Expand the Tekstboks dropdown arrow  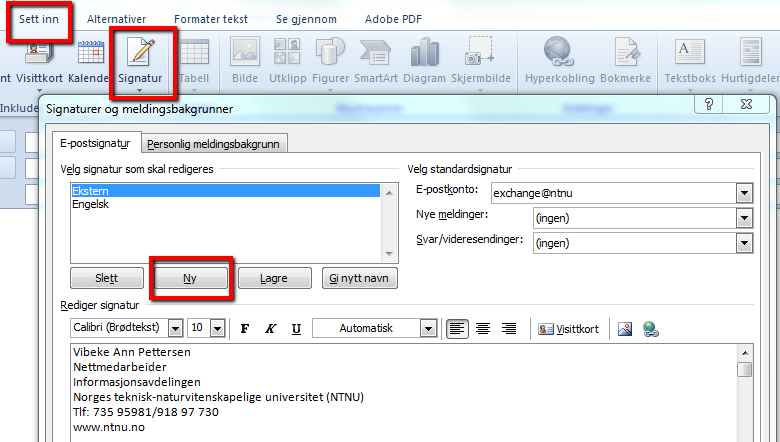(x=690, y=90)
